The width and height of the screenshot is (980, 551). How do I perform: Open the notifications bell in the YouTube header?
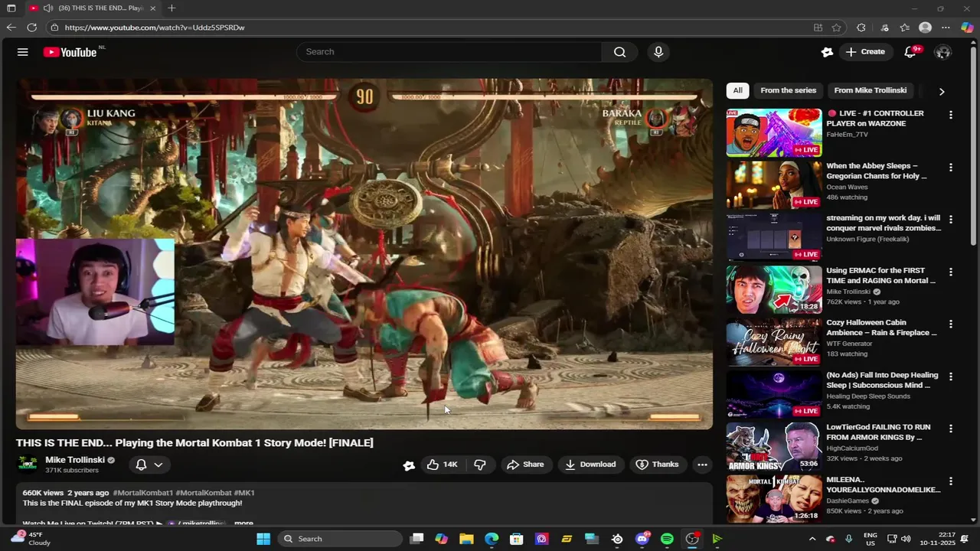coord(910,52)
